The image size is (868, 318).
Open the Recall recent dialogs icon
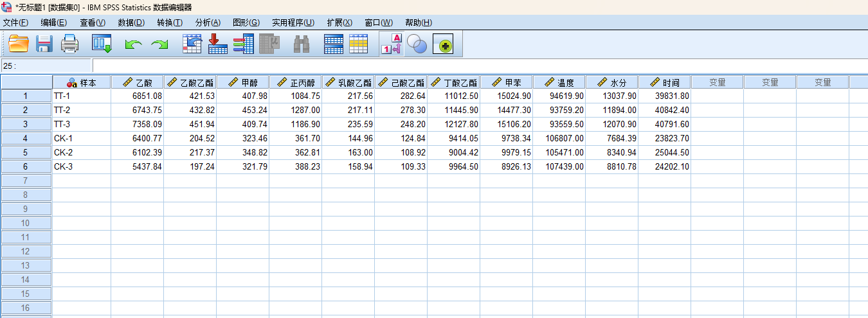point(102,44)
